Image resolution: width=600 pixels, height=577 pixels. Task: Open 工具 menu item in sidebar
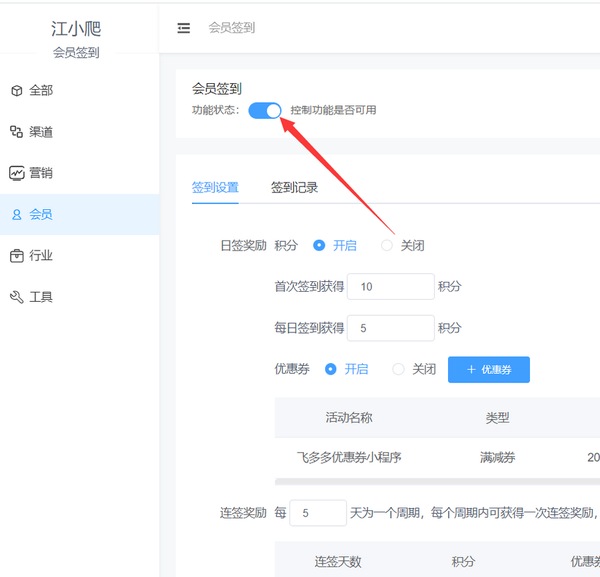coord(80,297)
